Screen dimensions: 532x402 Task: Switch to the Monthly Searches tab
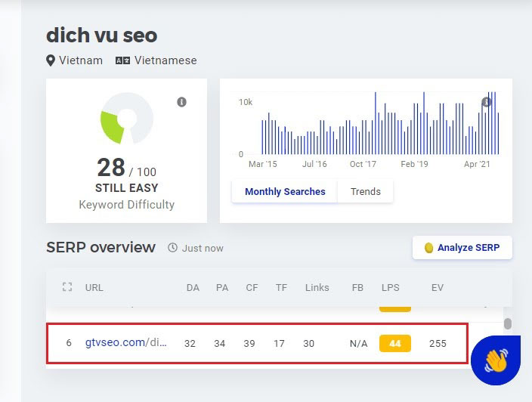[285, 192]
